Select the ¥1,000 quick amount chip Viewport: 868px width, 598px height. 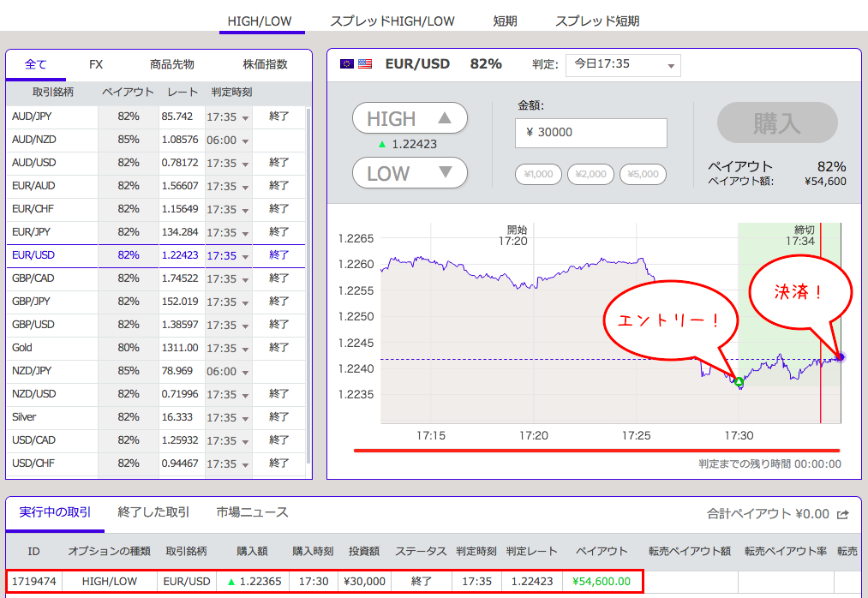[538, 174]
